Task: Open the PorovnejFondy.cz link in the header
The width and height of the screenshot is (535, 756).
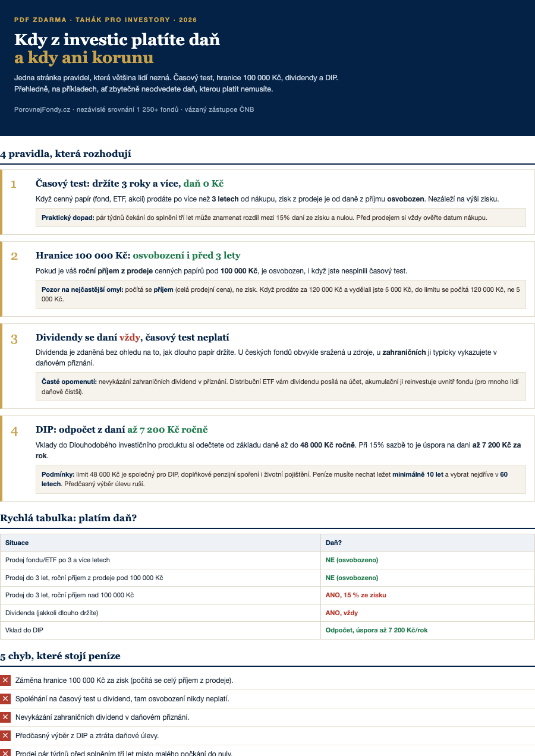Action: click(42, 109)
